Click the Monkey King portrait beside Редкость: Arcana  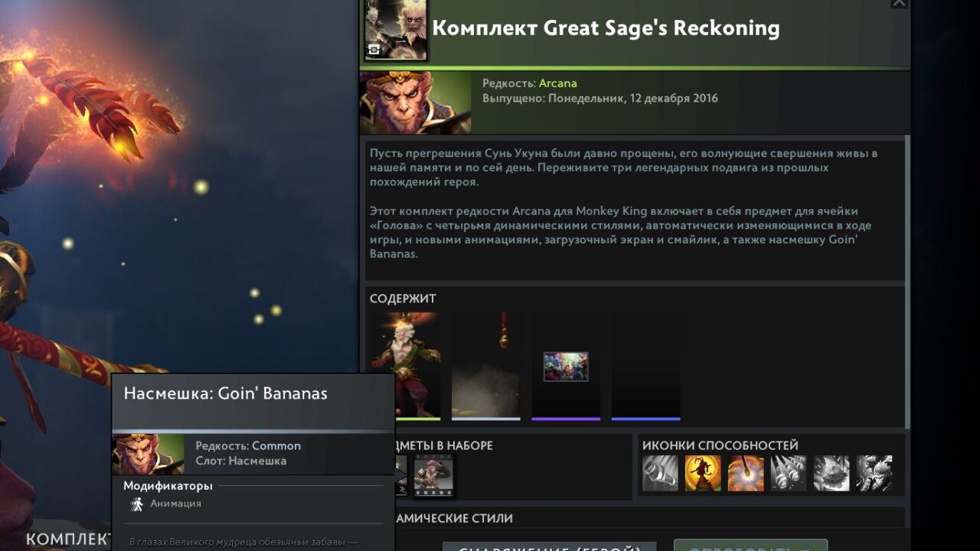pyautogui.click(x=415, y=103)
